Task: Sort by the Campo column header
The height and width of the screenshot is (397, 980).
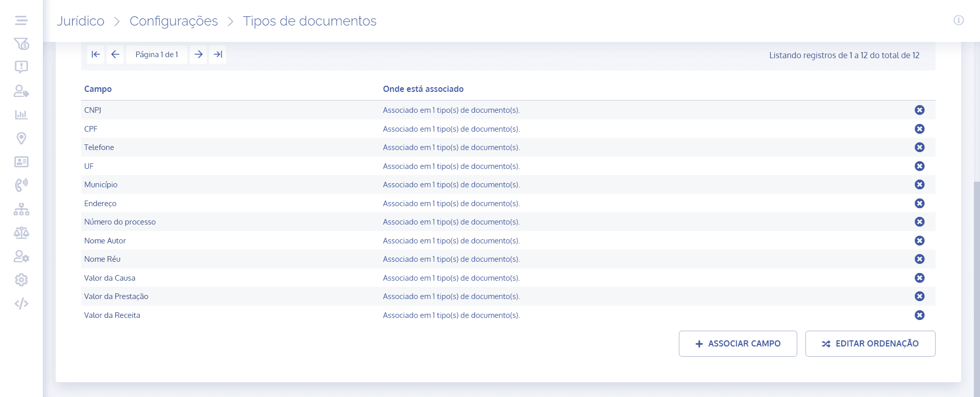Action: point(98,89)
